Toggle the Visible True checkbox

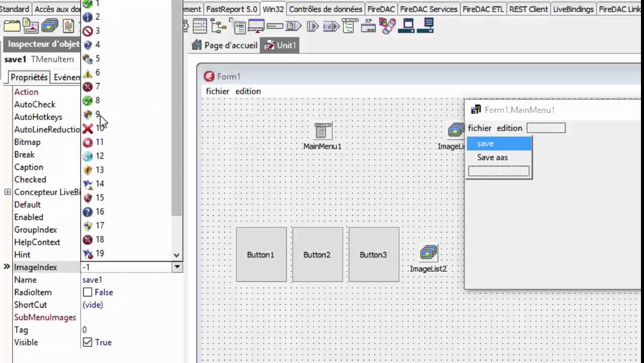click(x=88, y=342)
